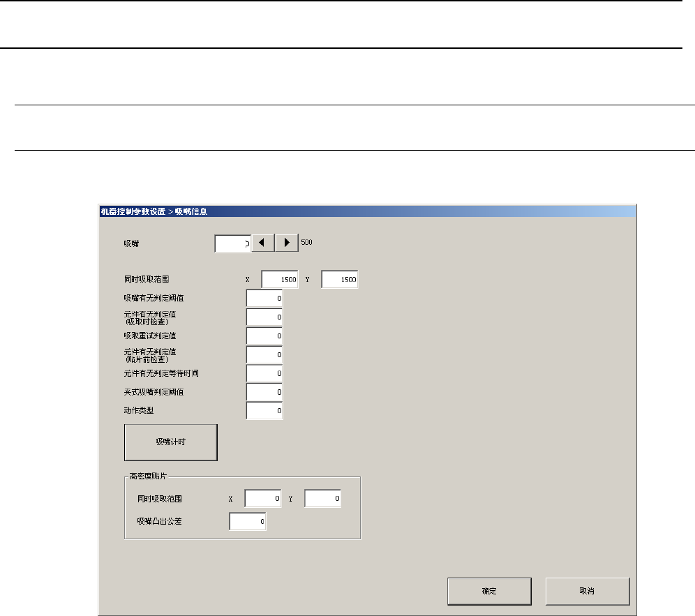Focus the 吸嘴有无判定阈值 input field
This screenshot has height=616, width=695.
(264, 299)
